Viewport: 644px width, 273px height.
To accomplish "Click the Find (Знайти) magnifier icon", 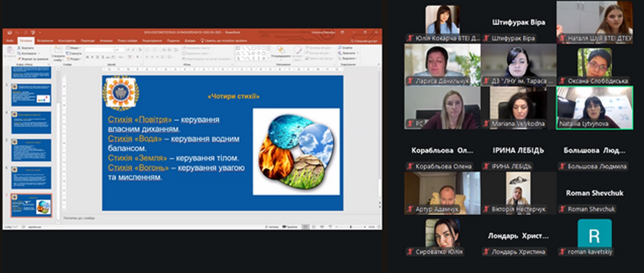I will tap(340, 48).
